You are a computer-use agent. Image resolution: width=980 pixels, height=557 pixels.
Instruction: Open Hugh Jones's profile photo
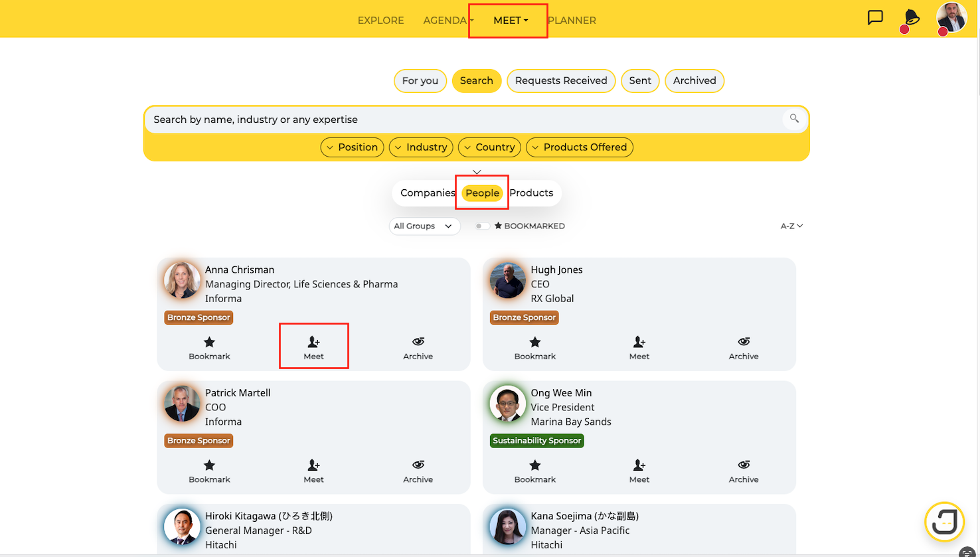pos(508,280)
